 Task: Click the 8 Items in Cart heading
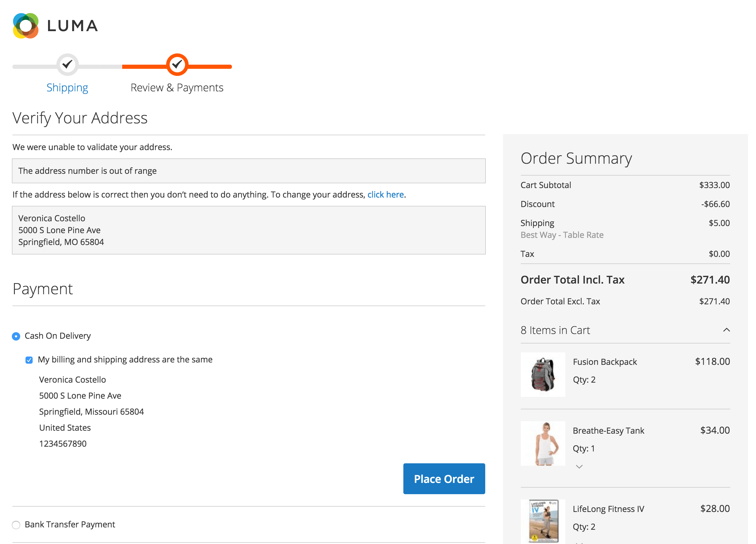(555, 330)
